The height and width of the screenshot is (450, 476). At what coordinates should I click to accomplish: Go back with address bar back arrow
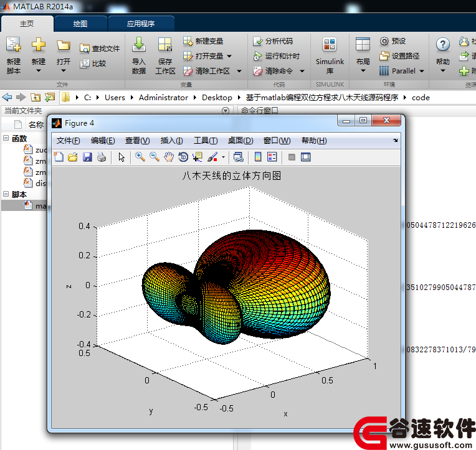(7, 97)
